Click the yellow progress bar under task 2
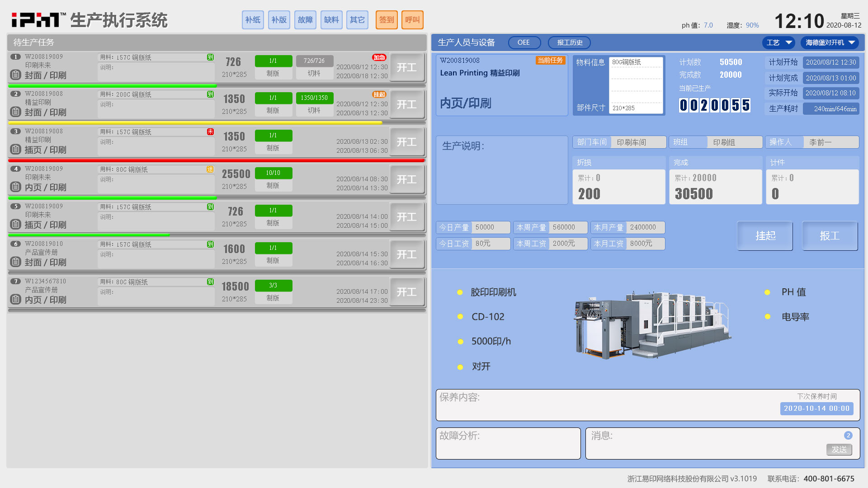The height and width of the screenshot is (488, 868). click(x=195, y=122)
